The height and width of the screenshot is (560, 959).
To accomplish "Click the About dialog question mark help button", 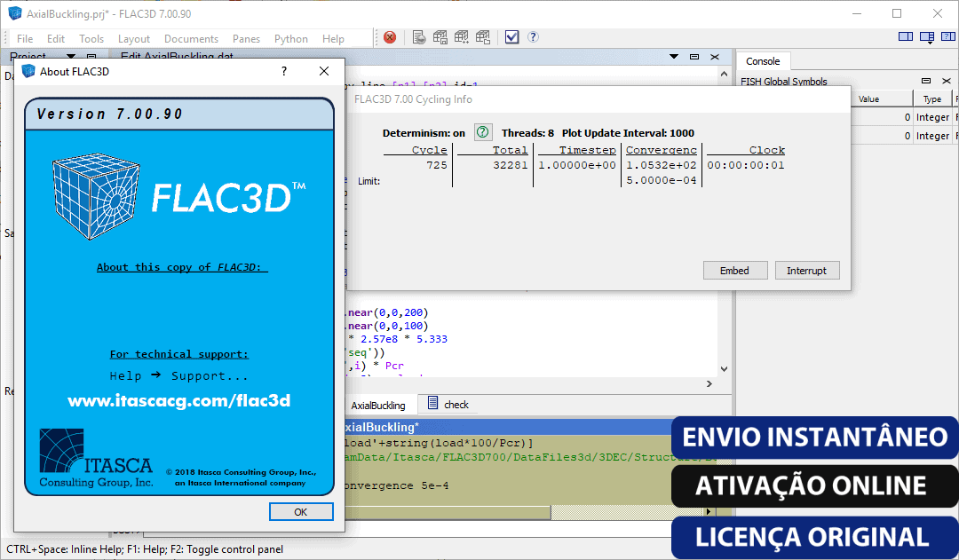I will pos(284,71).
